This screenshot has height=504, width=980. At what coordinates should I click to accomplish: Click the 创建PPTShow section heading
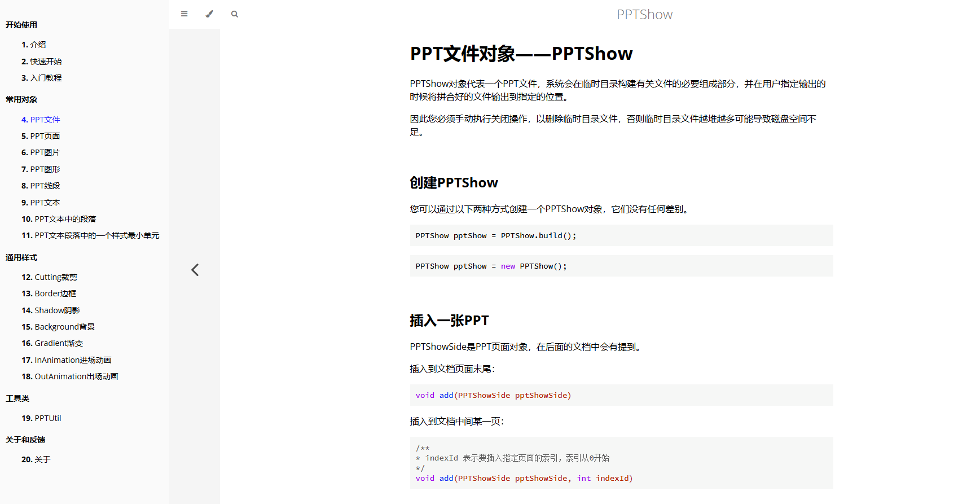(x=454, y=183)
